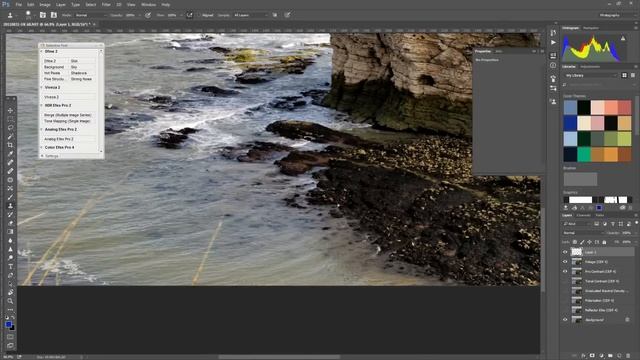Open the layer blend mode Normal dropdown
Image resolution: width=640 pixels, height=360 pixels.
(x=583, y=233)
